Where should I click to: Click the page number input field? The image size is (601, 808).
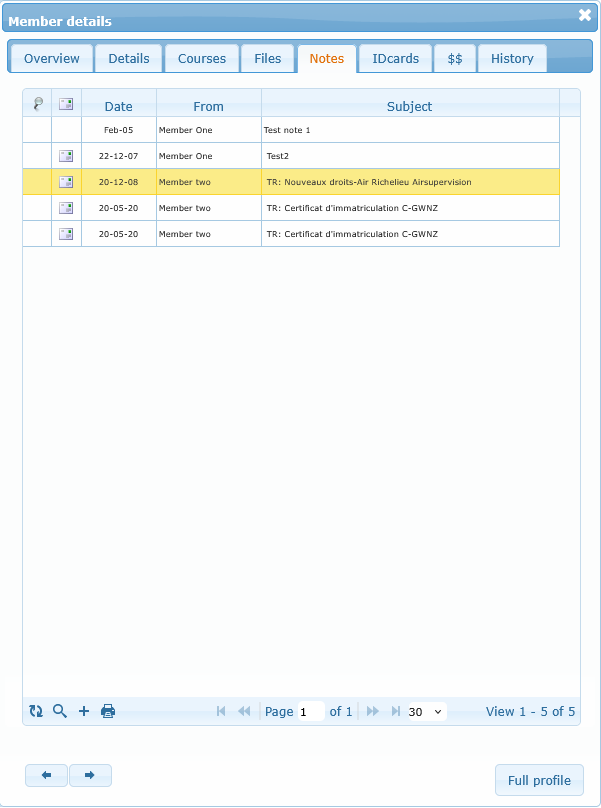(310, 711)
